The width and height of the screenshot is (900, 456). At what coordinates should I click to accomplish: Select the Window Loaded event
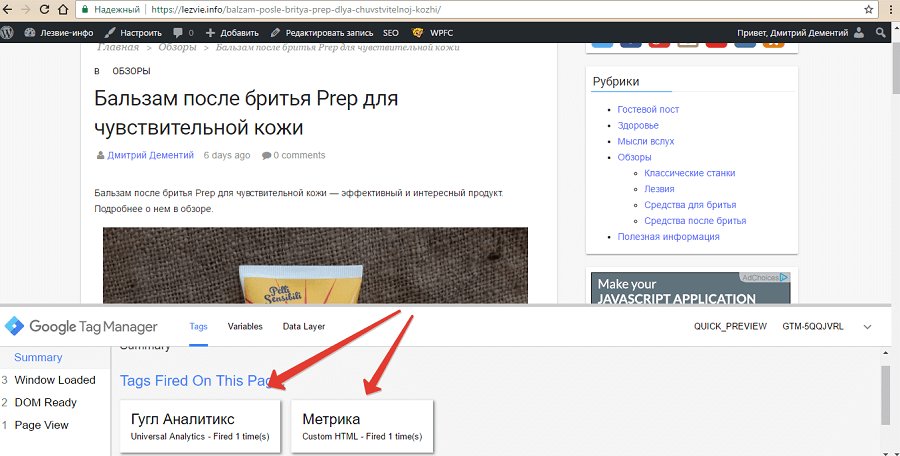point(55,380)
